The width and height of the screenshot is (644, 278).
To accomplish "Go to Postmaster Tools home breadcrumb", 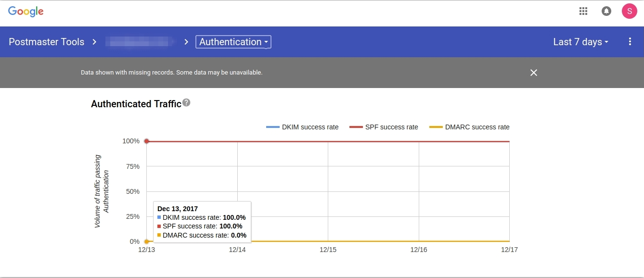I will click(x=46, y=42).
